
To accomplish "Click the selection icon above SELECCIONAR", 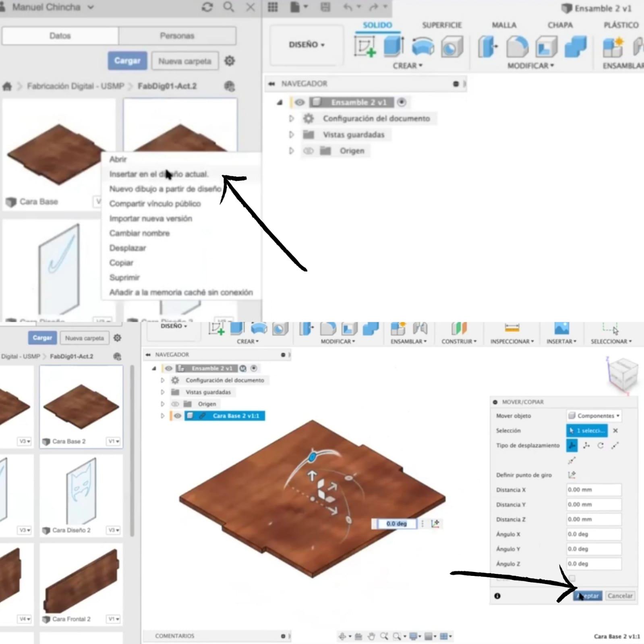I will click(x=611, y=328).
